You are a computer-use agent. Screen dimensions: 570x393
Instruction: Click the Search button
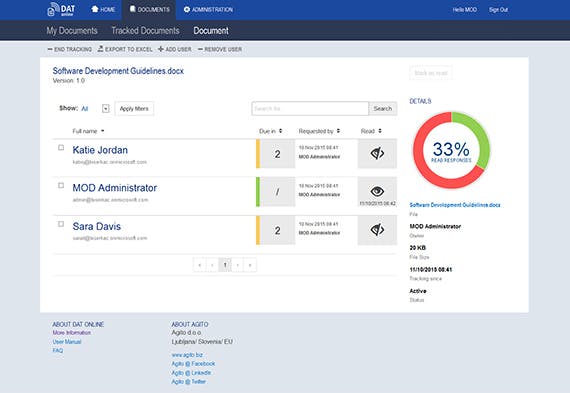coord(383,108)
